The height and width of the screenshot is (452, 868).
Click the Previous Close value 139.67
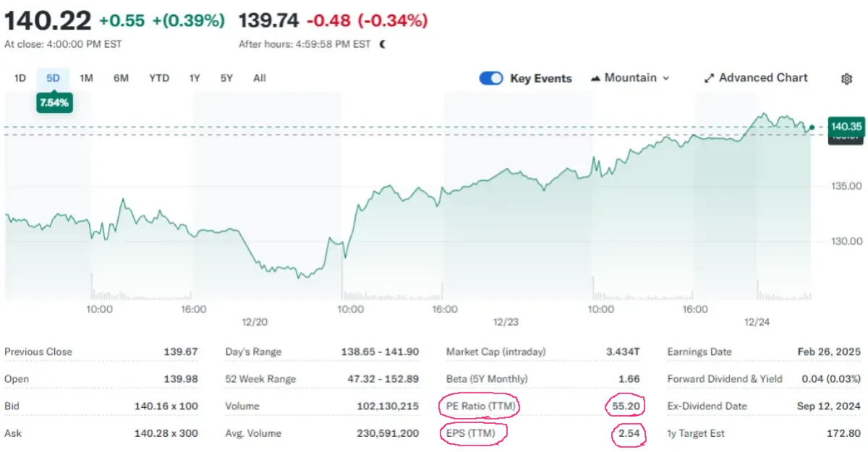point(181,352)
